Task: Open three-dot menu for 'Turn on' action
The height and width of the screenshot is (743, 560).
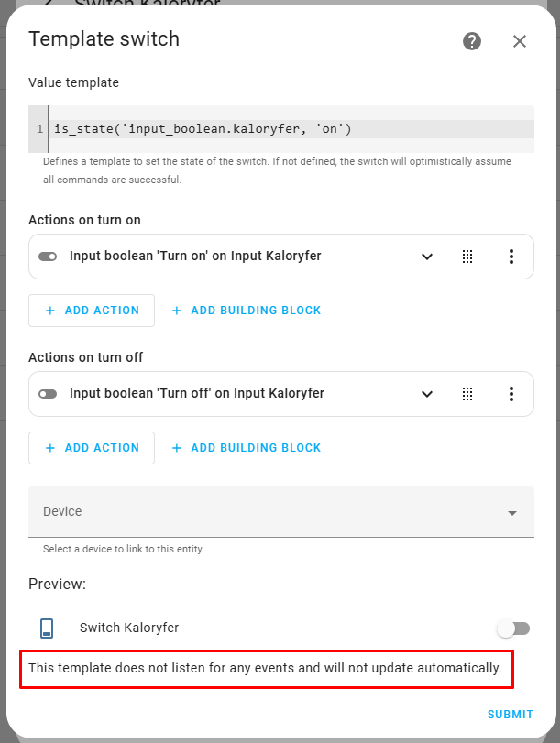Action: click(x=511, y=257)
